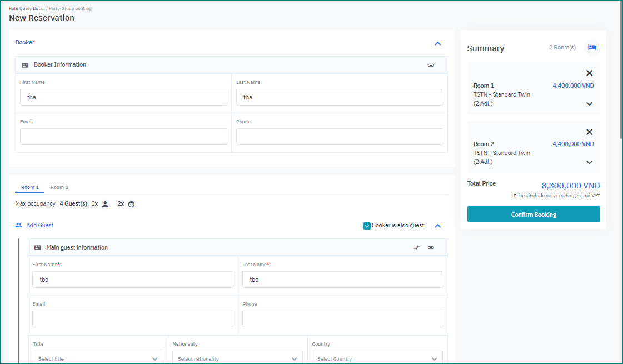Image resolution: width=623 pixels, height=364 pixels.
Task: Uncheck the Booker is also guest checkbox
Action: [367, 226]
